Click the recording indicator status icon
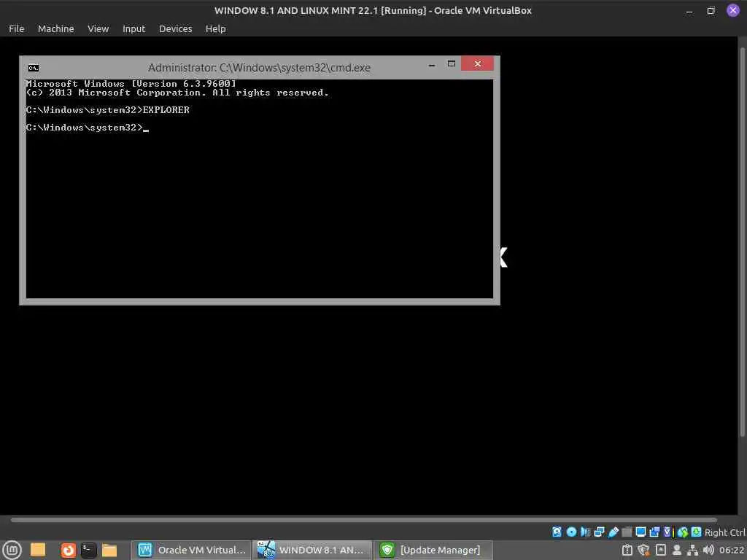The height and width of the screenshot is (560, 747). coord(654,532)
